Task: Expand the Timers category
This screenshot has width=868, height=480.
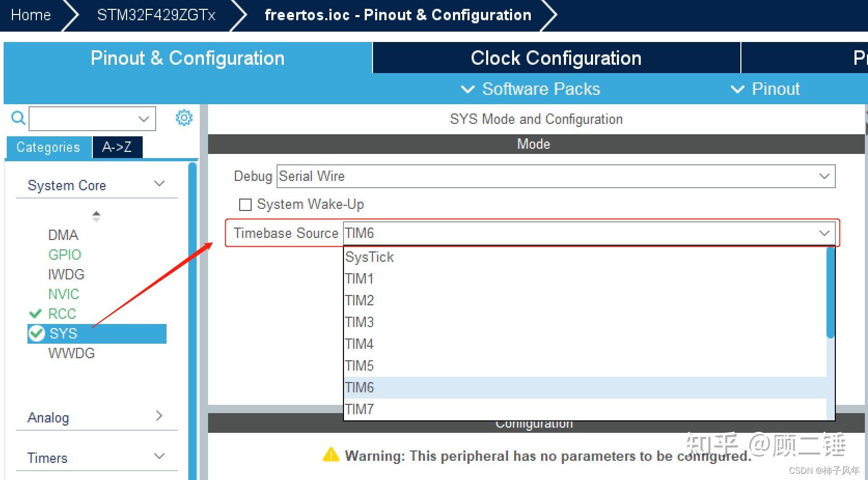Action: coord(158,457)
